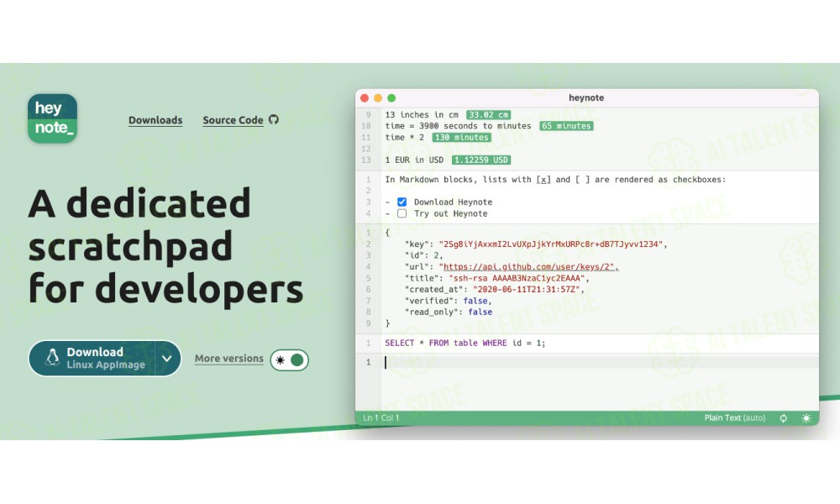Click the heynote window title text
The height and width of the screenshot is (504, 840).
pos(586,98)
